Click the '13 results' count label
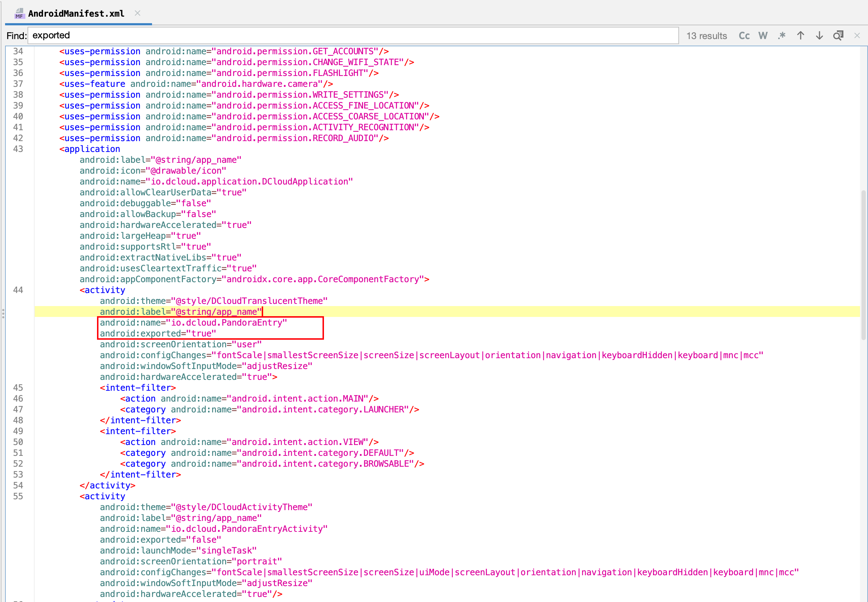Image resolution: width=868 pixels, height=602 pixels. (x=706, y=36)
